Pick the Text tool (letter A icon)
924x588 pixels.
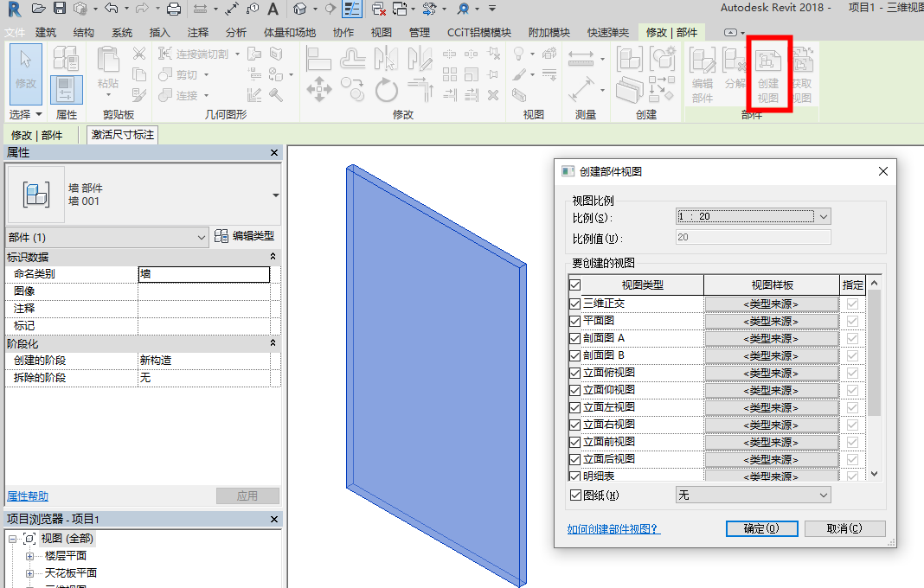(x=273, y=9)
